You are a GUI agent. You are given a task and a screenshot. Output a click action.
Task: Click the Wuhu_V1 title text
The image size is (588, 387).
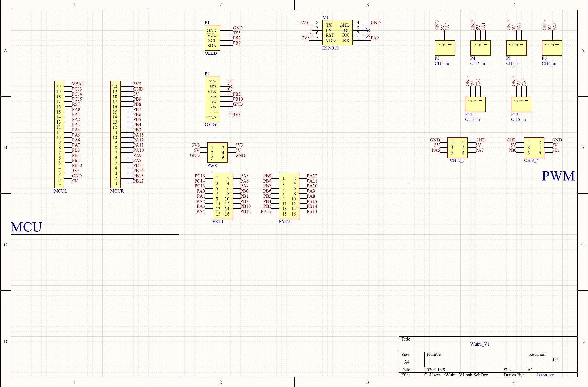[480, 344]
